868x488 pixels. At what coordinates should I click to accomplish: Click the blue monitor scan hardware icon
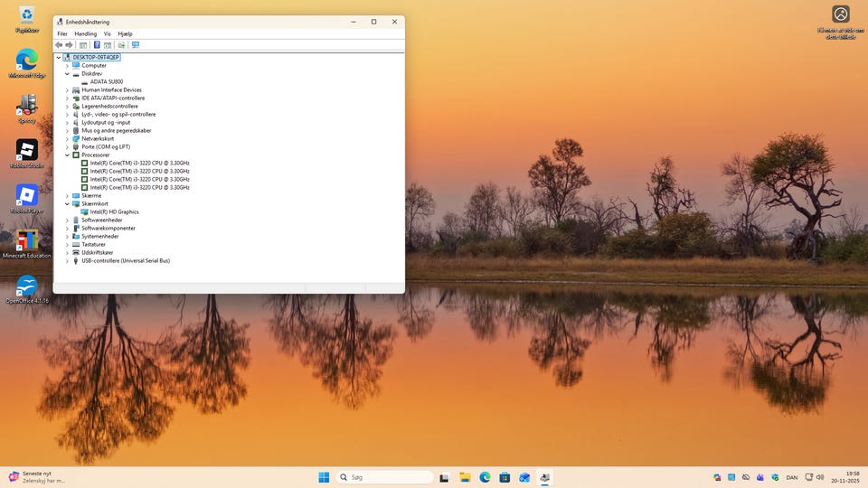pyautogui.click(x=136, y=45)
